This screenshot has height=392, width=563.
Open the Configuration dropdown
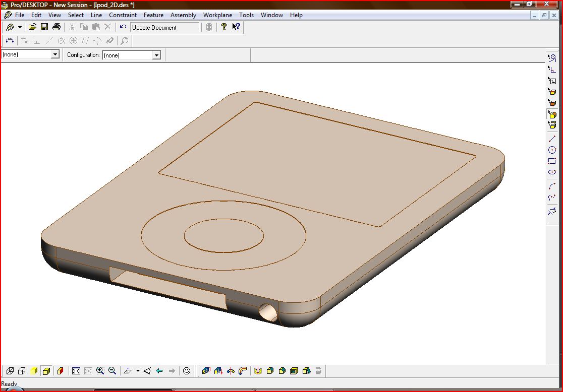[x=156, y=55]
